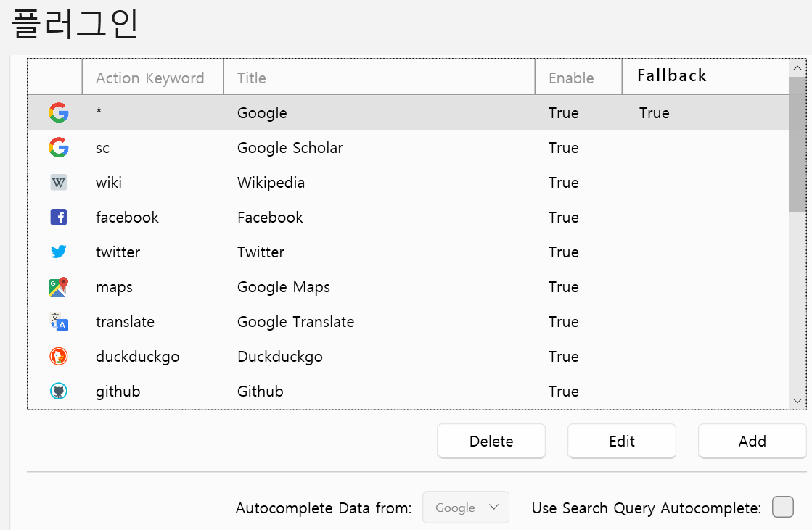The image size is (812, 530).
Task: Click the "github" action keyword
Action: point(118,392)
